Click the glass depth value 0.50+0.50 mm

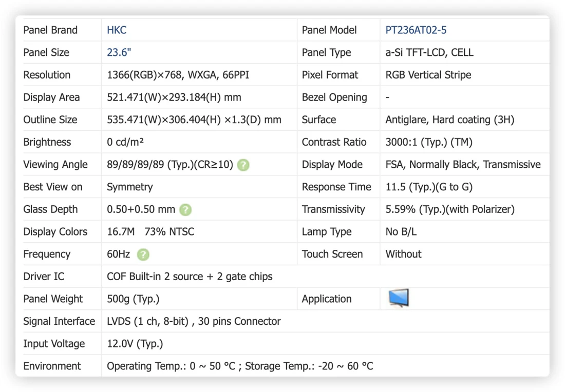coord(141,209)
